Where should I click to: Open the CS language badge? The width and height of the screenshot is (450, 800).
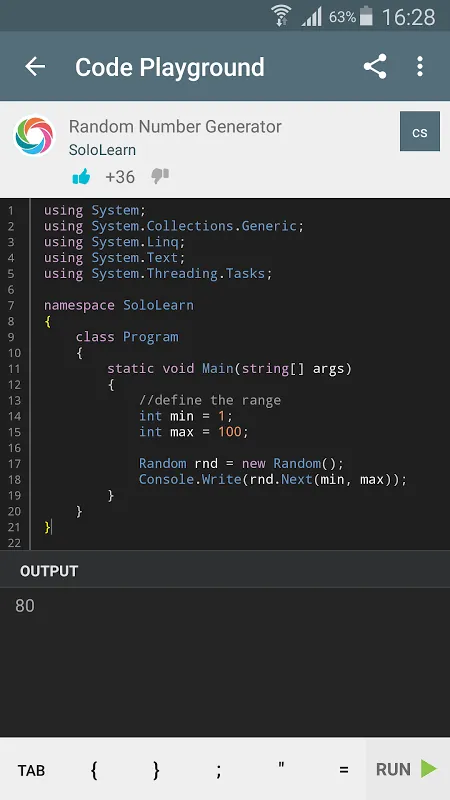point(419,132)
